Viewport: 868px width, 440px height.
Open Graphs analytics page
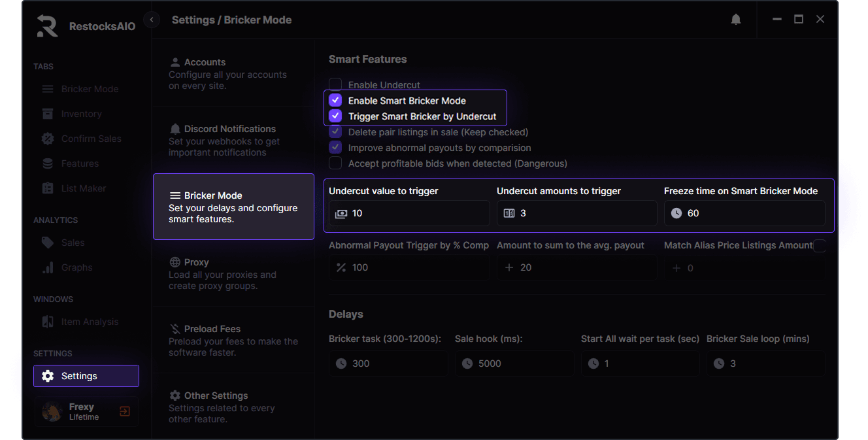click(x=86, y=267)
